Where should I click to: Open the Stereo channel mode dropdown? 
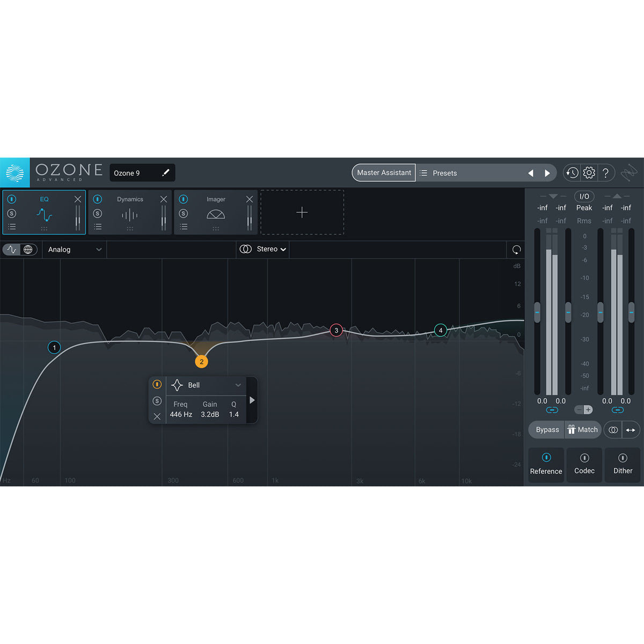pos(271,249)
